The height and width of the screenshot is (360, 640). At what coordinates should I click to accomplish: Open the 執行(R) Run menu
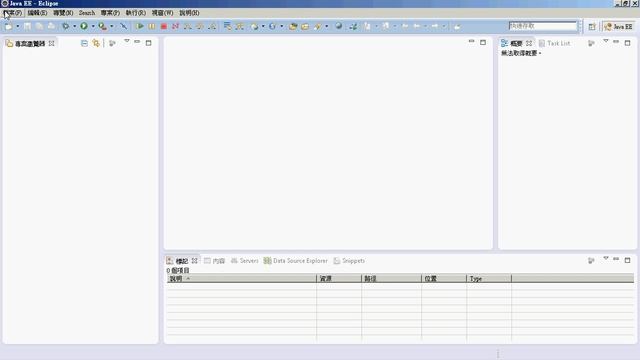tap(136, 13)
